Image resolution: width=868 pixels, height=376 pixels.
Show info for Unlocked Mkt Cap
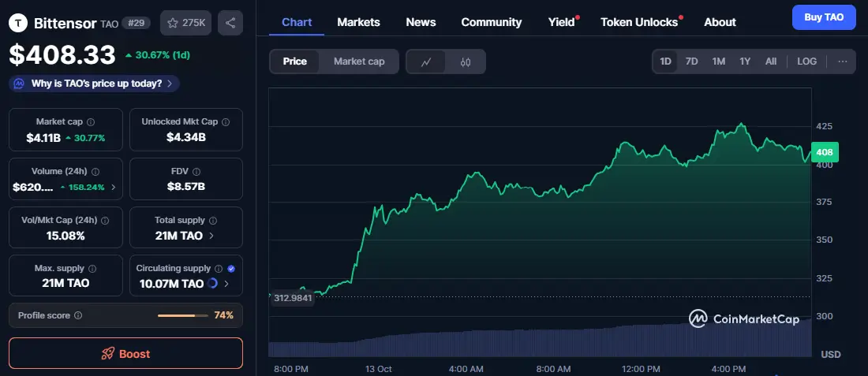(226, 121)
